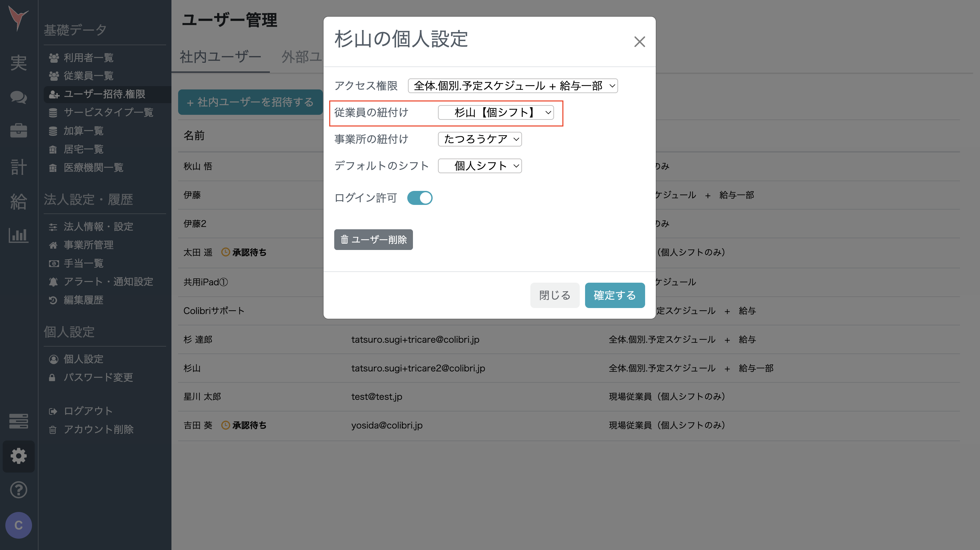
Task: Disable the ログイン許可 toggle
Action: tap(420, 198)
